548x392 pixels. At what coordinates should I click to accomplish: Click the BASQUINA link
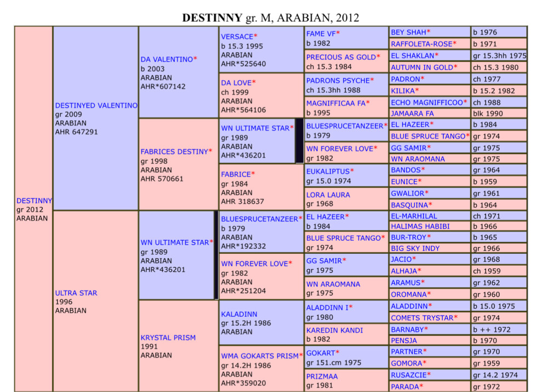[409, 205]
